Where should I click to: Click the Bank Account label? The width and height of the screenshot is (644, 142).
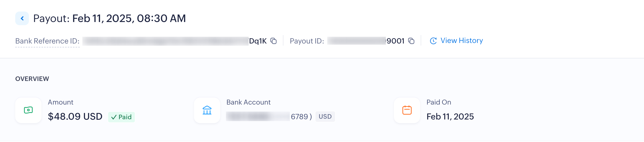click(248, 102)
